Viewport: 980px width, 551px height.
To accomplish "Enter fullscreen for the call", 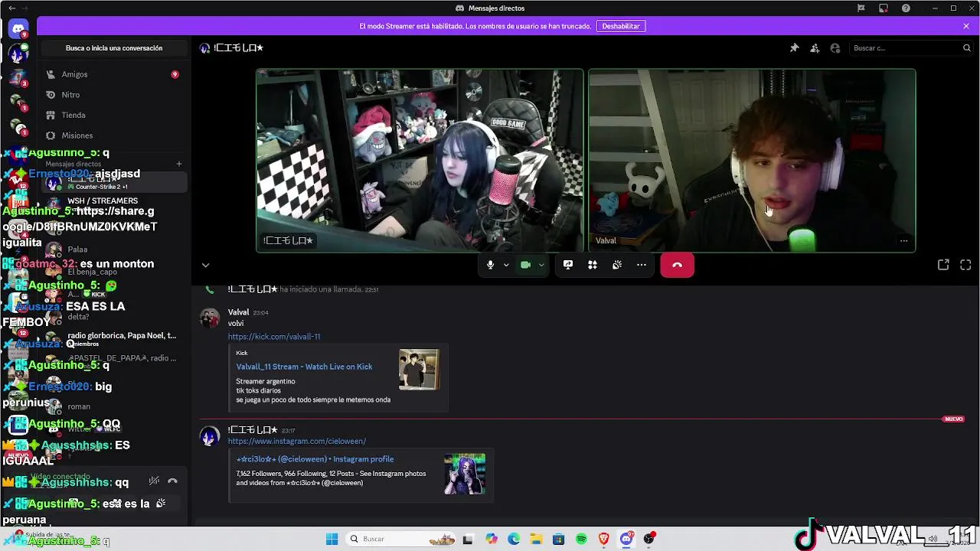I will point(965,265).
